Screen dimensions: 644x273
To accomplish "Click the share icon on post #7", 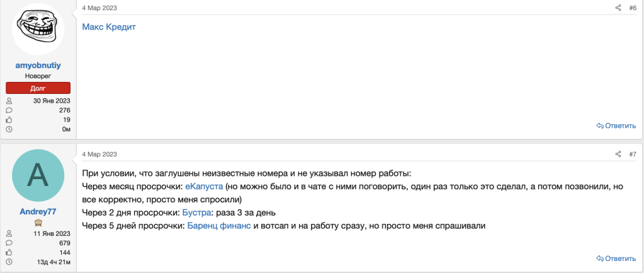I will click(618, 154).
